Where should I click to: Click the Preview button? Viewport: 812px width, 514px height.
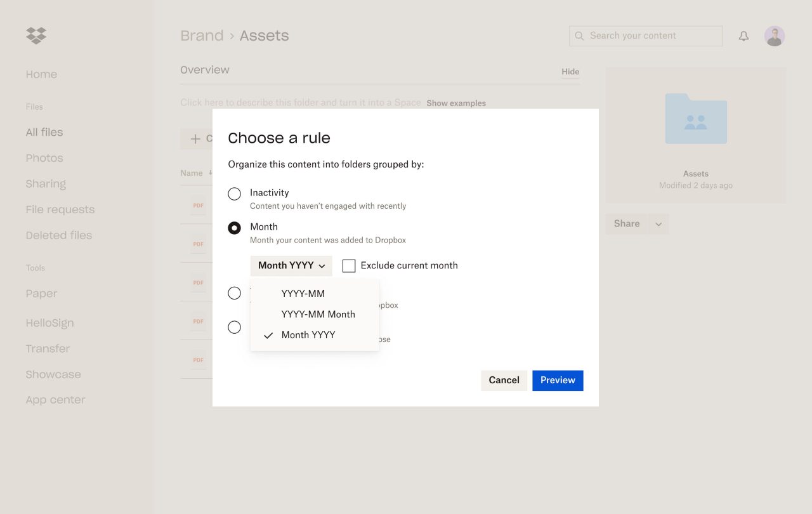pyautogui.click(x=558, y=380)
